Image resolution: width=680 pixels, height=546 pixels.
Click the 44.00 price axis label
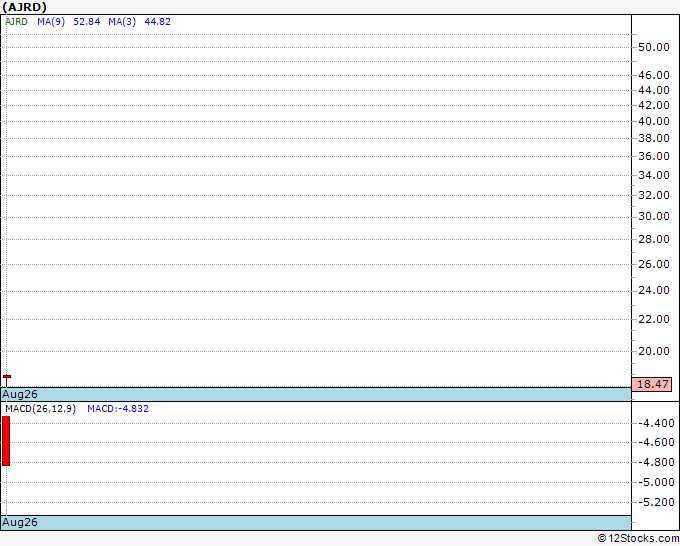[x=654, y=90]
